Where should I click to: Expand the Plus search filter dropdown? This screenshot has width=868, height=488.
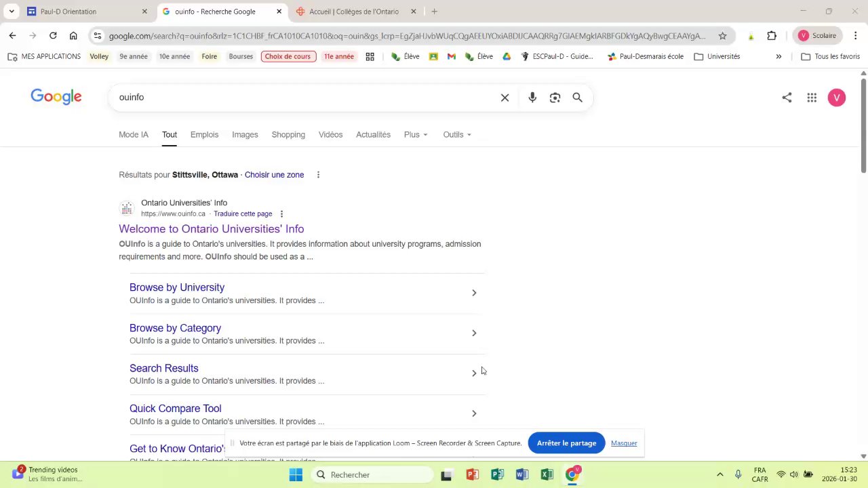coord(416,134)
